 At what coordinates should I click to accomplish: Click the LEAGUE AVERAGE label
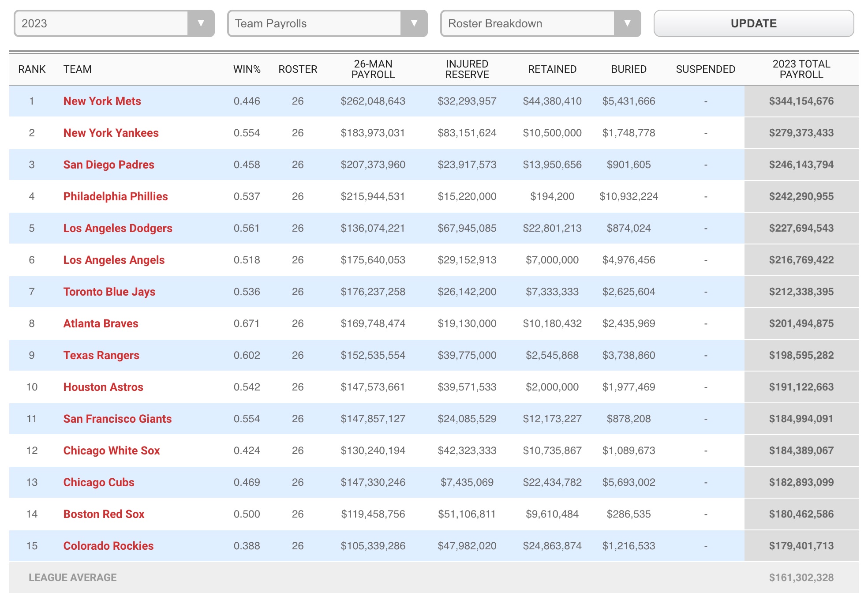click(73, 578)
